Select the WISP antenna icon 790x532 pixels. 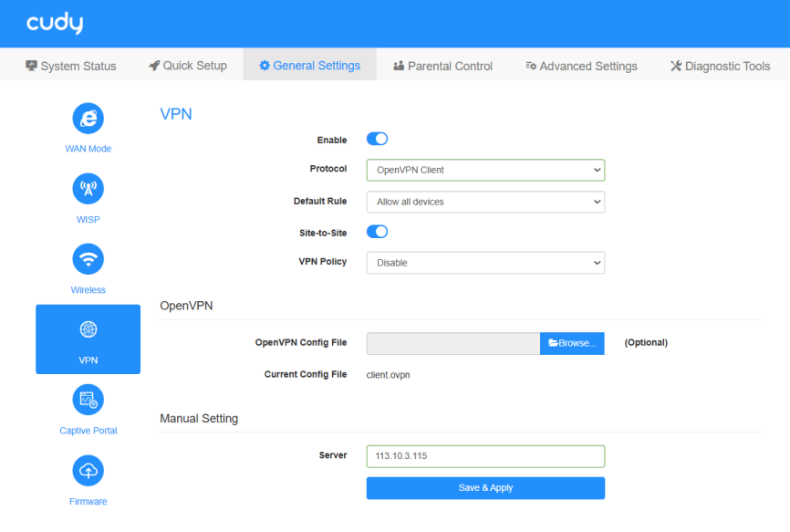[x=88, y=189]
